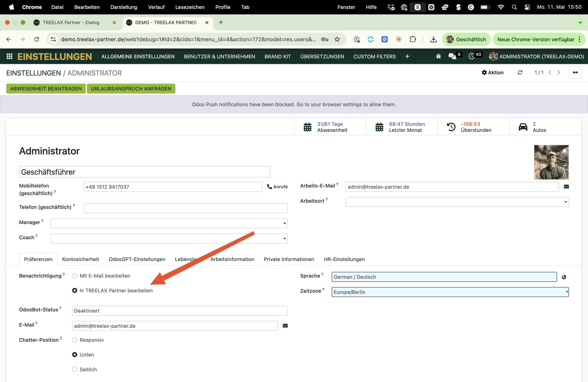588x382 pixels.
Task: Open the OdooBot-Status selector
Action: click(x=180, y=311)
